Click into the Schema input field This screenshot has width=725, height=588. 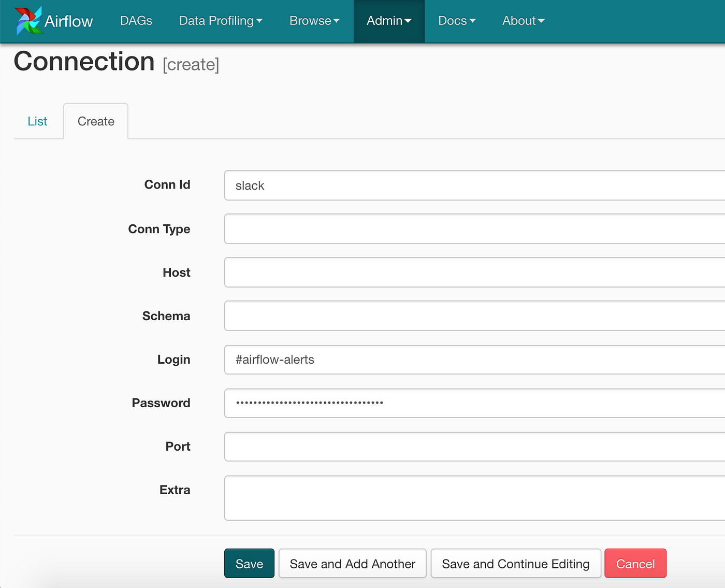click(474, 316)
